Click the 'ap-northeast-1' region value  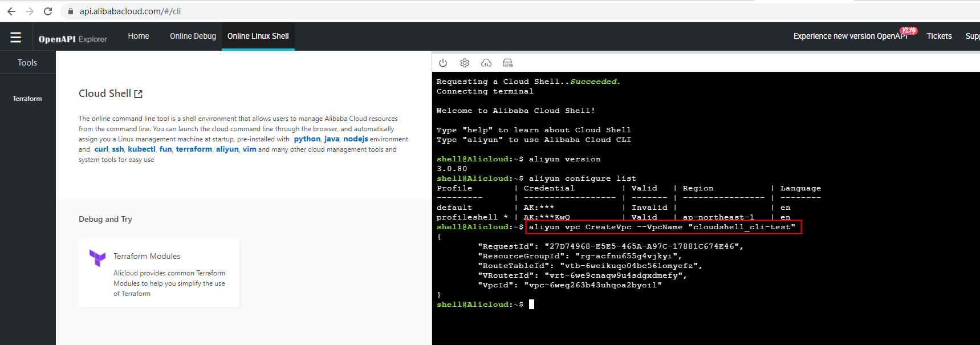click(718, 217)
